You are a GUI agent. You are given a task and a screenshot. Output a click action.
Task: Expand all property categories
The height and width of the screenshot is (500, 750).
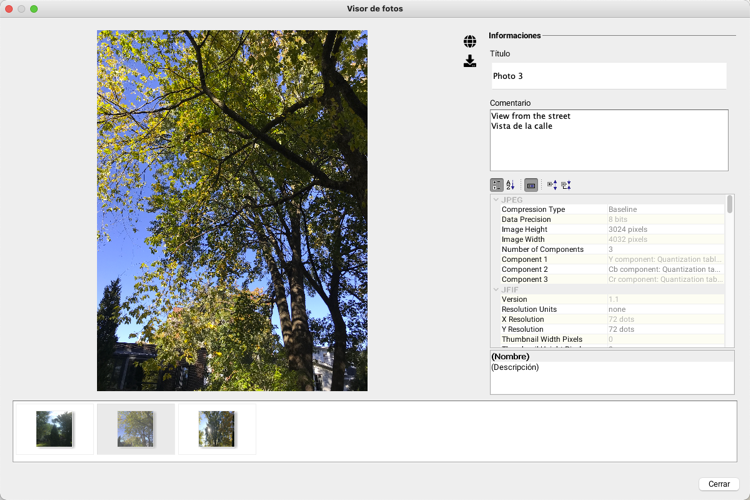(x=552, y=185)
